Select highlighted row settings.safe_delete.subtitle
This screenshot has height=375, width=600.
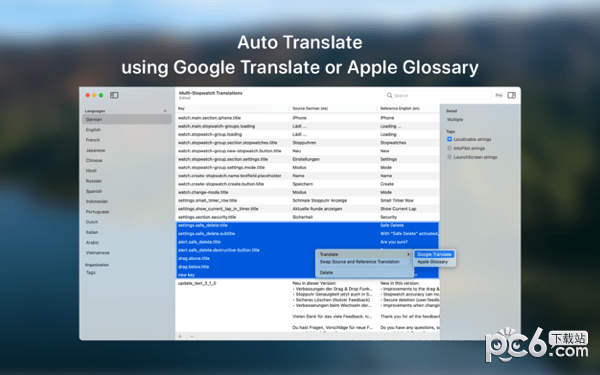pyautogui.click(x=308, y=234)
